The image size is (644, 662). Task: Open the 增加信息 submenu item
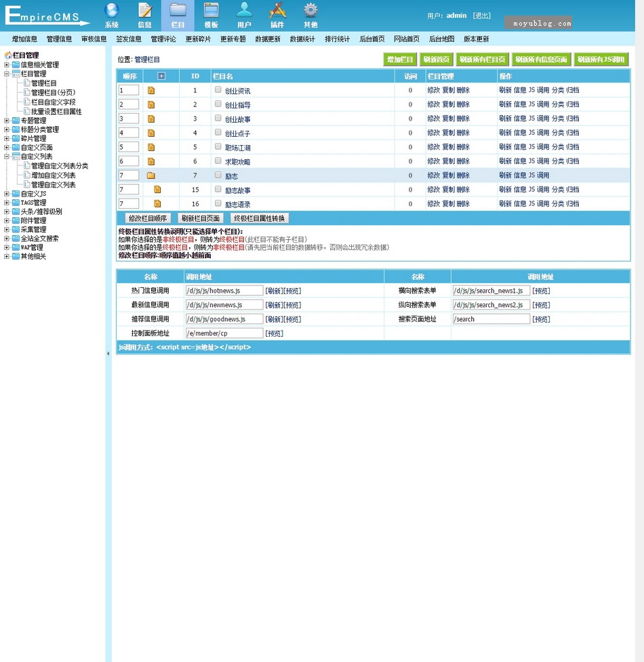click(x=24, y=39)
